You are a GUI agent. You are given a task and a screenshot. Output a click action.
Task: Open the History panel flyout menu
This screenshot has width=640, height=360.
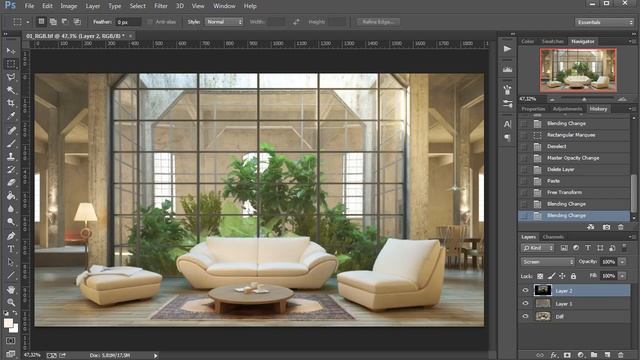point(631,109)
